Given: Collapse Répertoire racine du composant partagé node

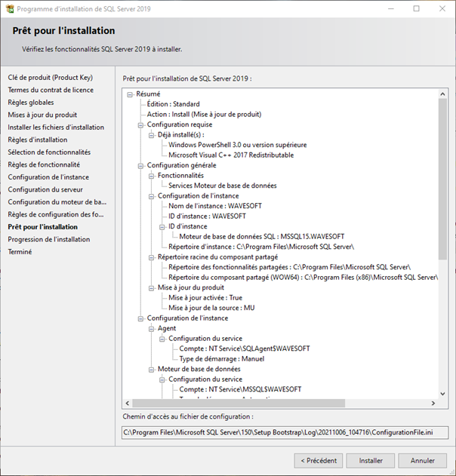Looking at the screenshot, I should point(151,258).
